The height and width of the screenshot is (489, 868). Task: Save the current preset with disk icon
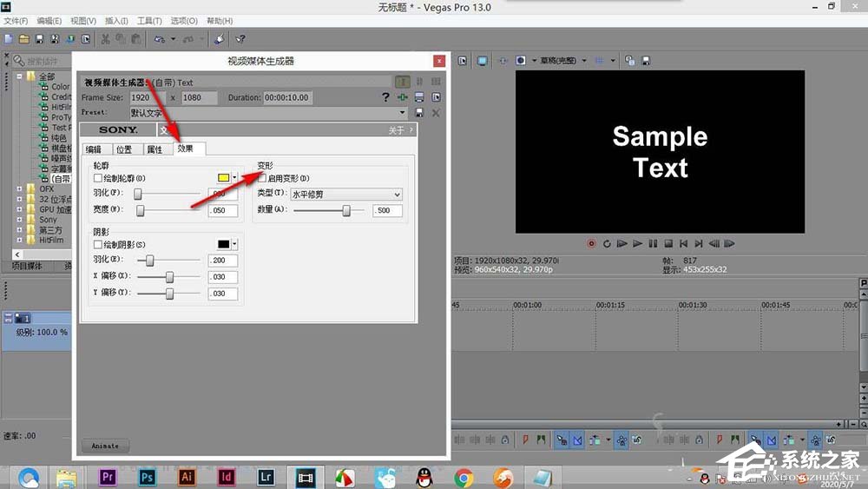[419, 112]
